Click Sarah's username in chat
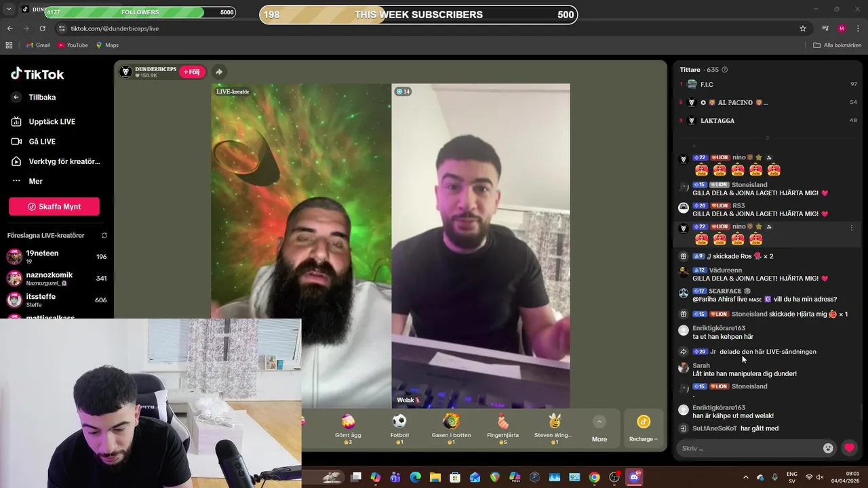 pyautogui.click(x=701, y=365)
